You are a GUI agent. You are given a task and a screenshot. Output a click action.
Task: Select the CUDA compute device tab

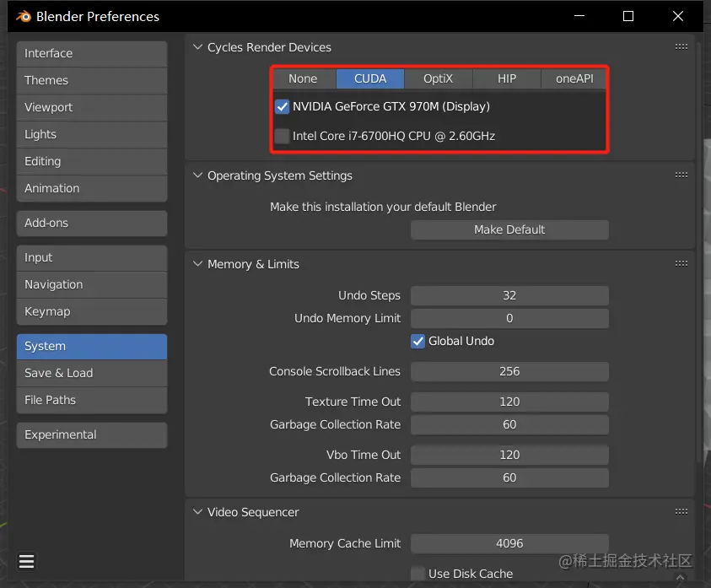[370, 79]
